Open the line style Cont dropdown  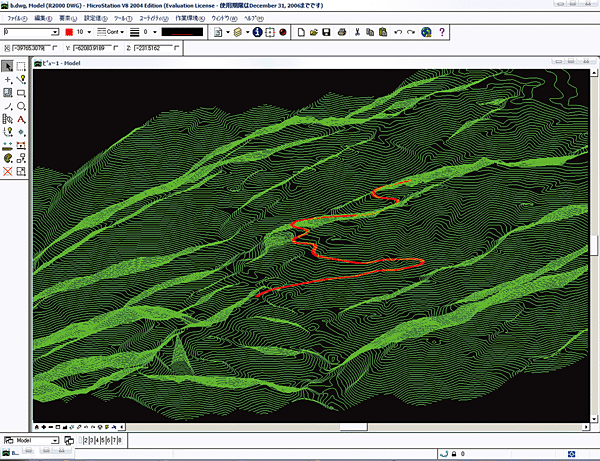click(122, 32)
